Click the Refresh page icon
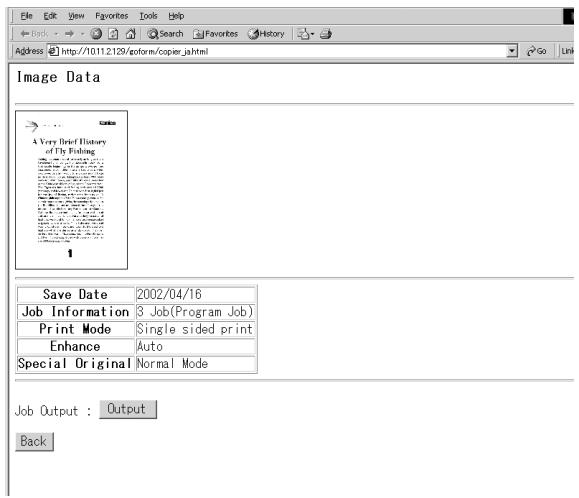 click(x=113, y=34)
